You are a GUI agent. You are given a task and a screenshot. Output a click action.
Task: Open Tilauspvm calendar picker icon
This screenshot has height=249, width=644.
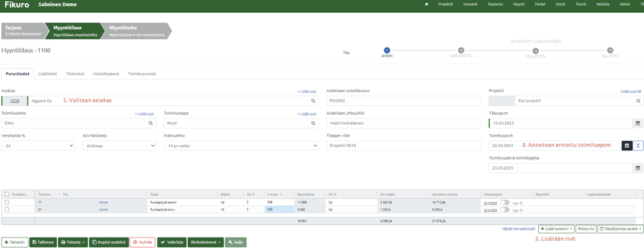coord(638,123)
